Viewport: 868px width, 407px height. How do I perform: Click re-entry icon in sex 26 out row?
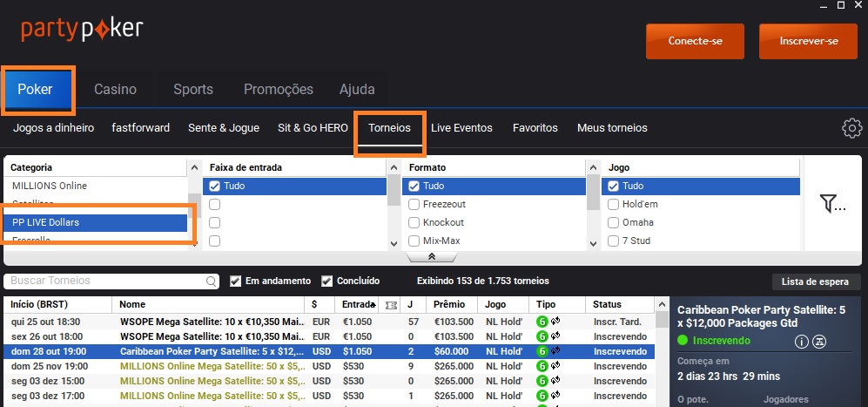point(555,336)
